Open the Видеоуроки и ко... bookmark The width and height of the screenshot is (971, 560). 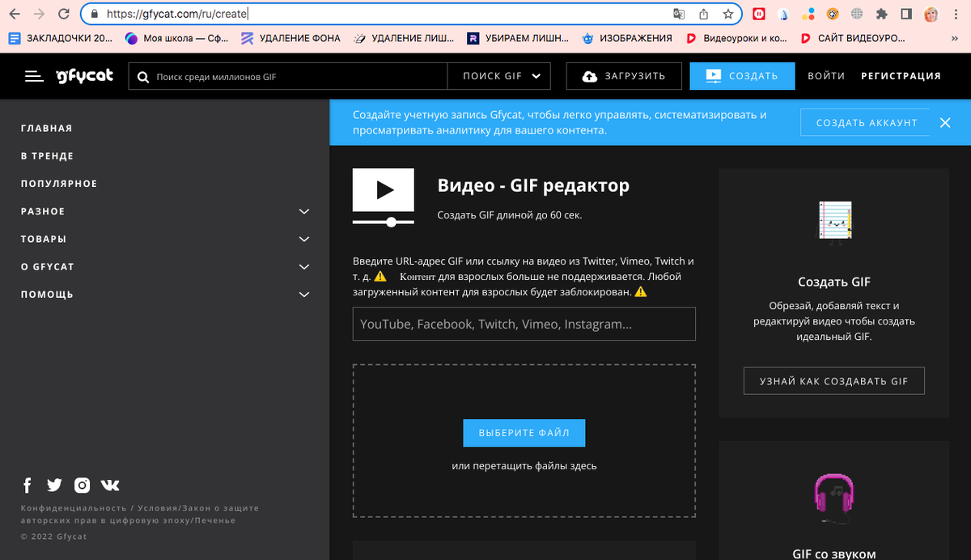(x=736, y=38)
